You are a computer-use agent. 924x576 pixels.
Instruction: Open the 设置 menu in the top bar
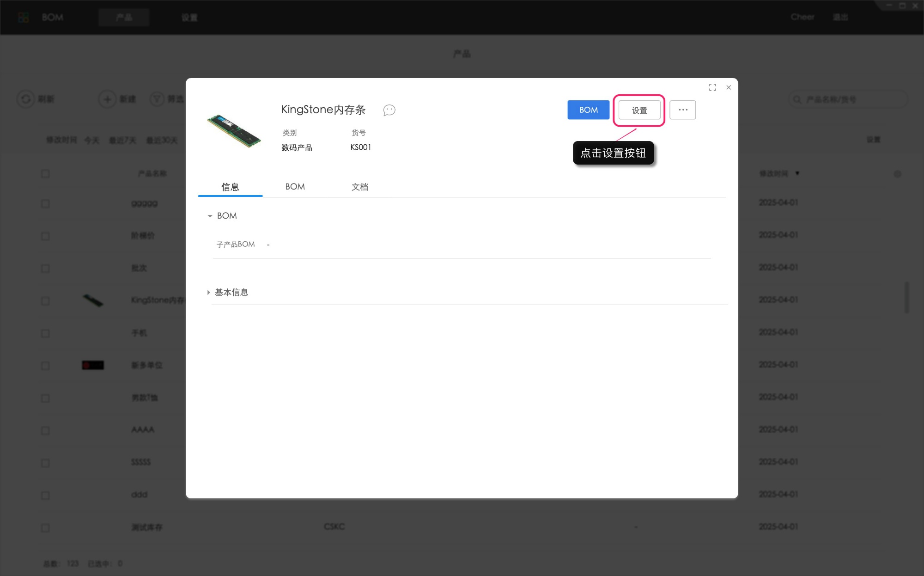[x=189, y=17]
